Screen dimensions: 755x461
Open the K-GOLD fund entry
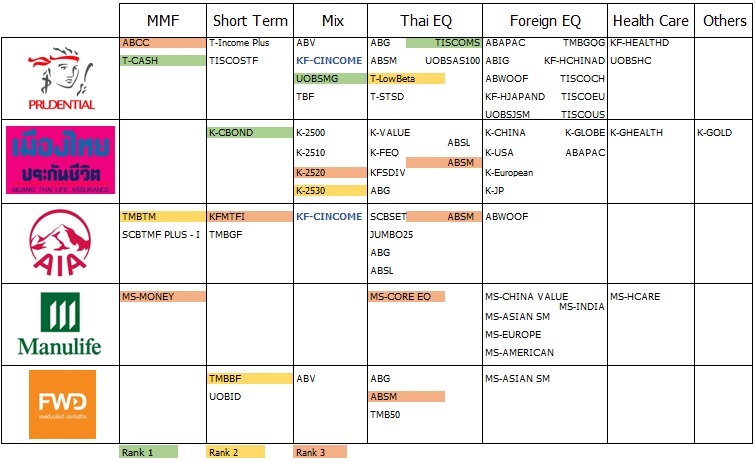coord(716,133)
